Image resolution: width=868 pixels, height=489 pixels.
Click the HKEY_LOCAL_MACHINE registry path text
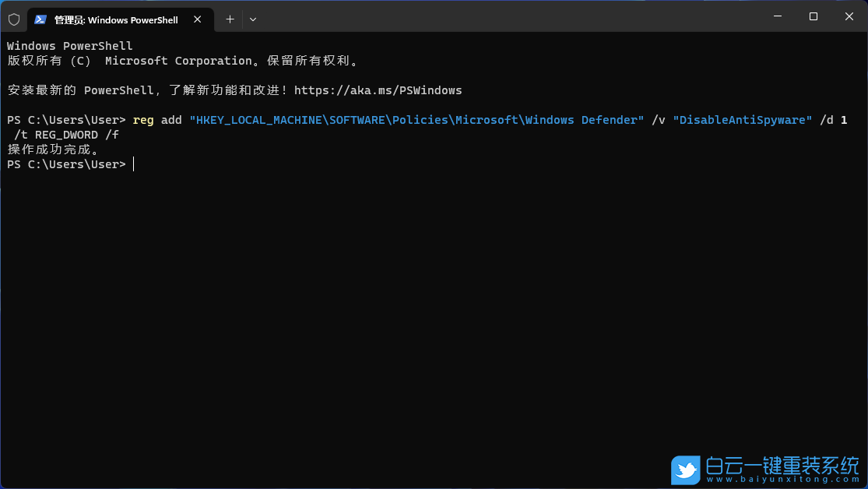pos(257,119)
